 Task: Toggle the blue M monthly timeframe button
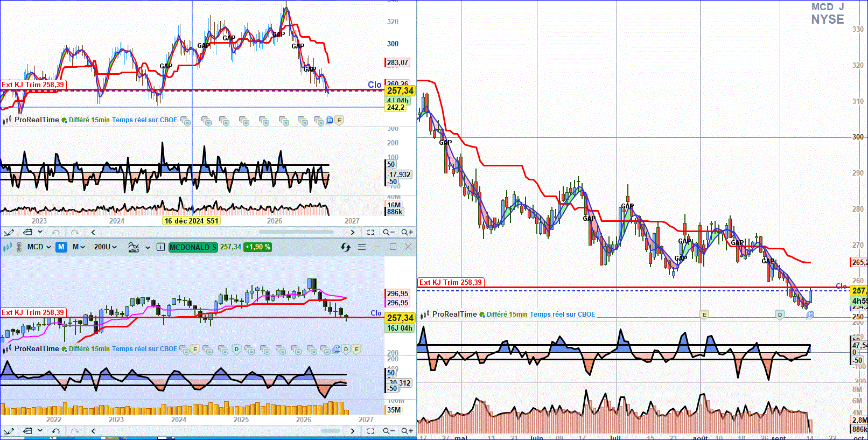(61, 247)
